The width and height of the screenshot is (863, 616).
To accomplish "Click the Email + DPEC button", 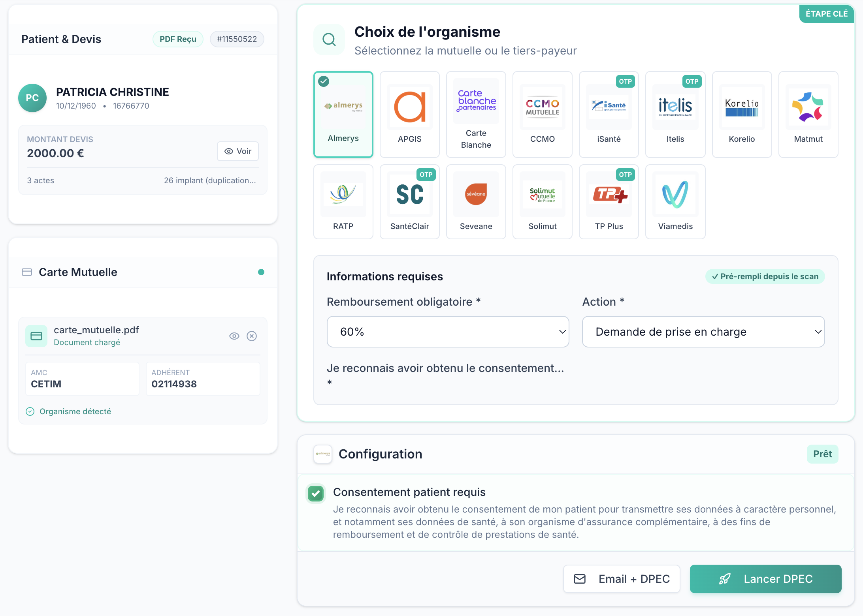I will click(622, 579).
